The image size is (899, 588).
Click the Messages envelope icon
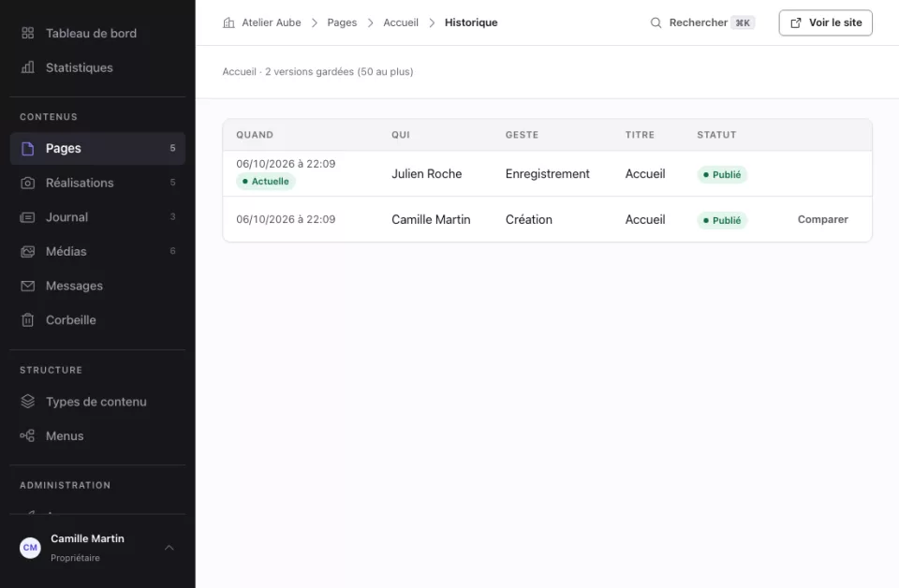tap(27, 286)
